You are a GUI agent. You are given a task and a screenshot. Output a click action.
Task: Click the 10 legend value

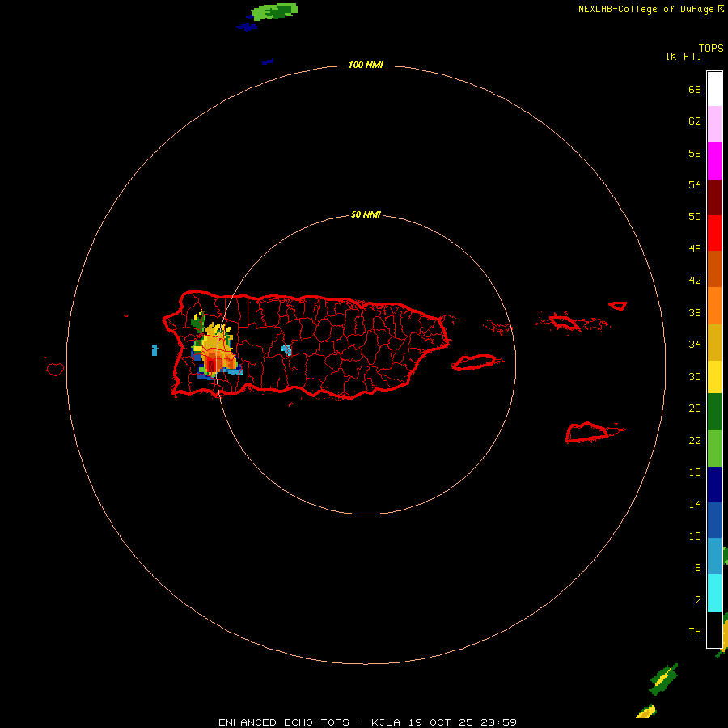(x=695, y=536)
